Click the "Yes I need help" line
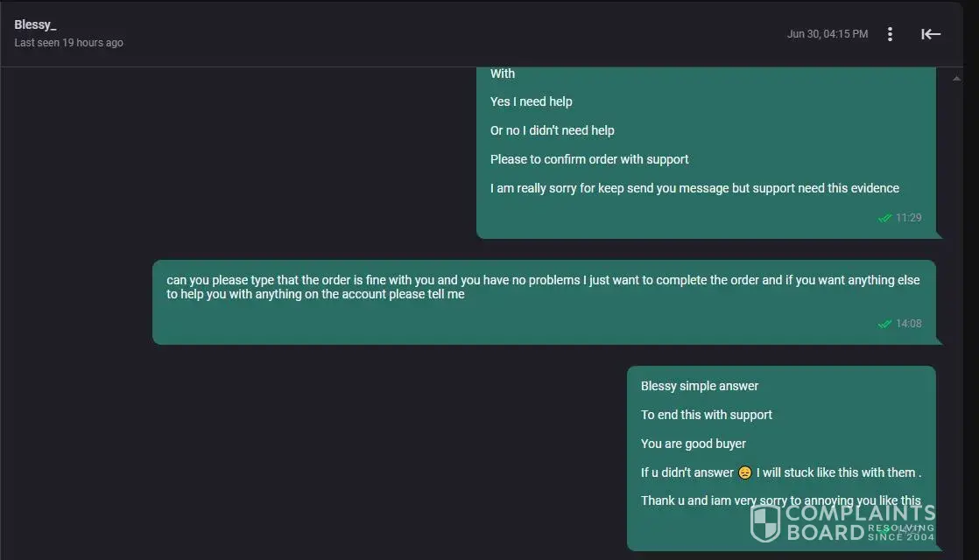The width and height of the screenshot is (979, 560). 531,101
